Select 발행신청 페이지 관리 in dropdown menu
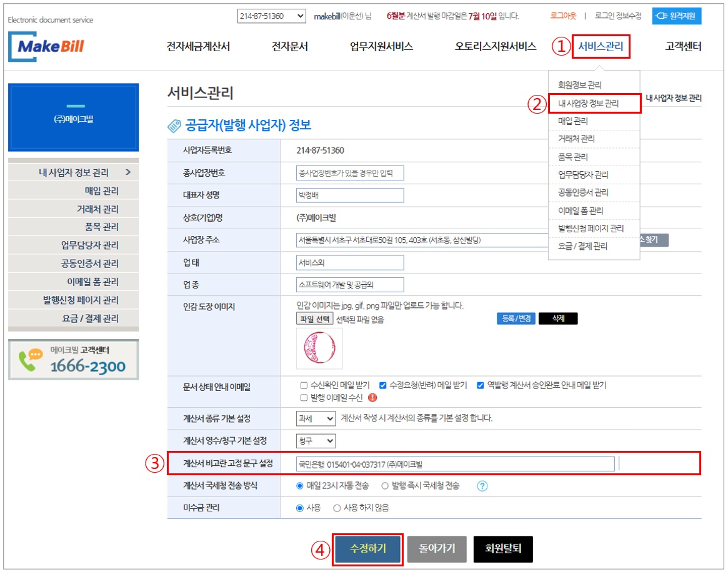Screen dimensions: 728x572 [591, 229]
